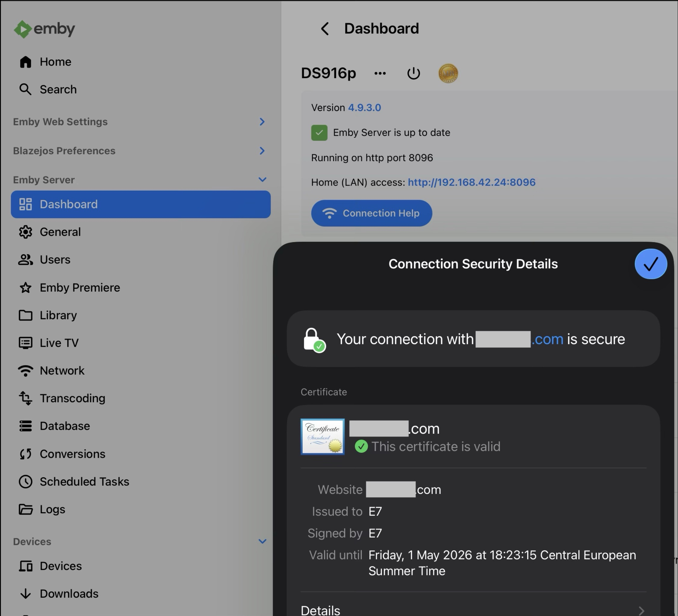Click the green up-to-date checkbox

319,133
